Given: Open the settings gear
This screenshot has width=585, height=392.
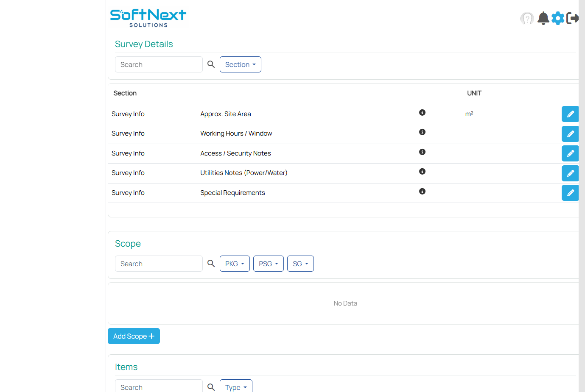Looking at the screenshot, I should click(558, 18).
